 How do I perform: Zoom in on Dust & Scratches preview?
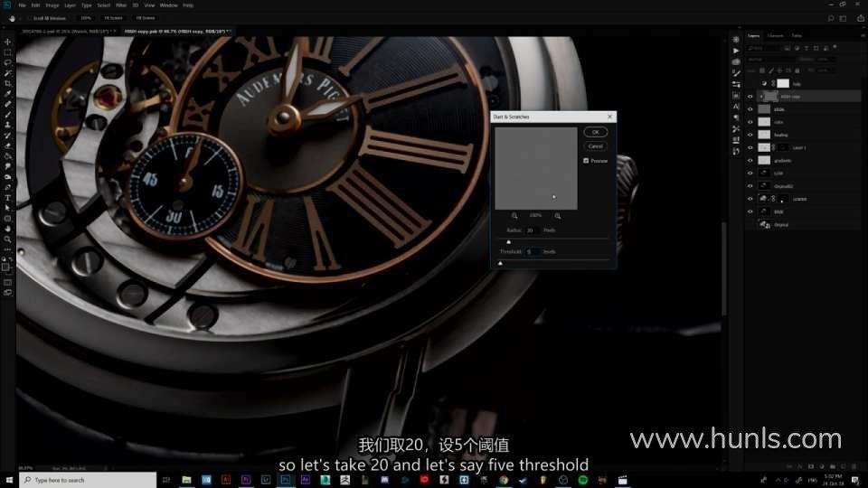(558, 216)
